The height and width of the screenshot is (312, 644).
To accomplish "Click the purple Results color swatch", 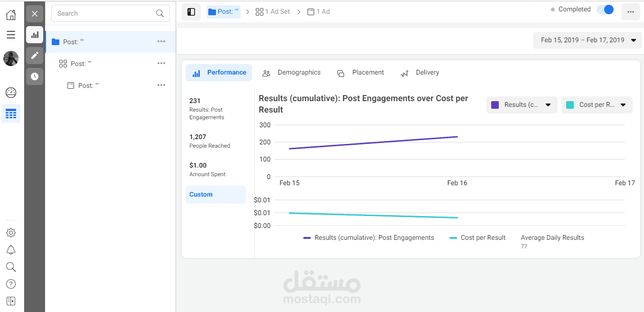I will (495, 105).
